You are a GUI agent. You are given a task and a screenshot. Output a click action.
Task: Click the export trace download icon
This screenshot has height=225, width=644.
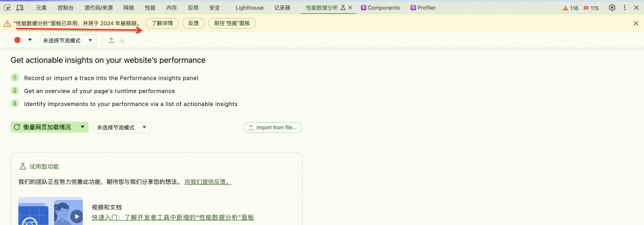[x=122, y=40]
